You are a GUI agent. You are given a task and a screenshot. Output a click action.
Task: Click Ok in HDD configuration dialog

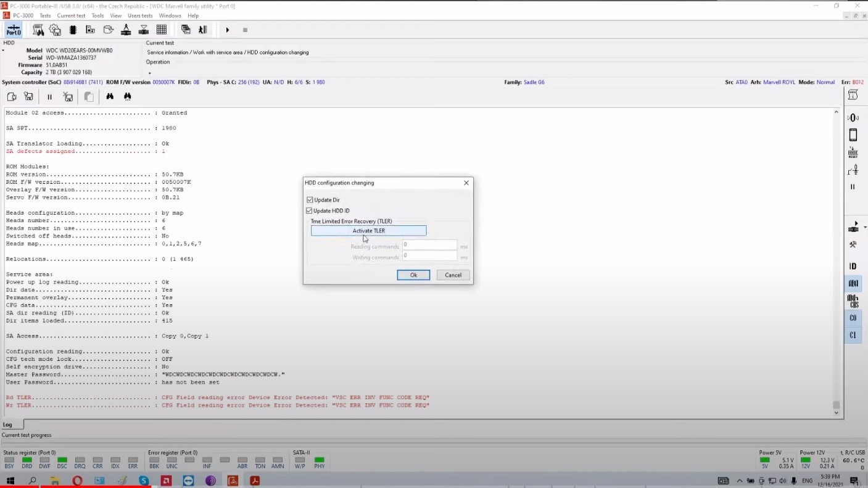pos(413,275)
